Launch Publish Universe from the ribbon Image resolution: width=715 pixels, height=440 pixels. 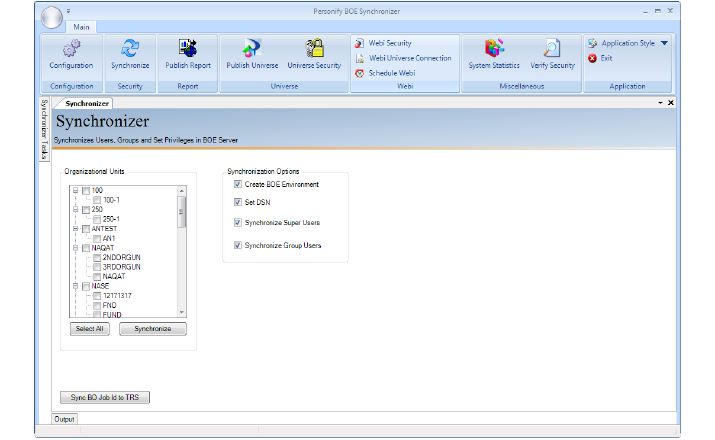tap(251, 49)
